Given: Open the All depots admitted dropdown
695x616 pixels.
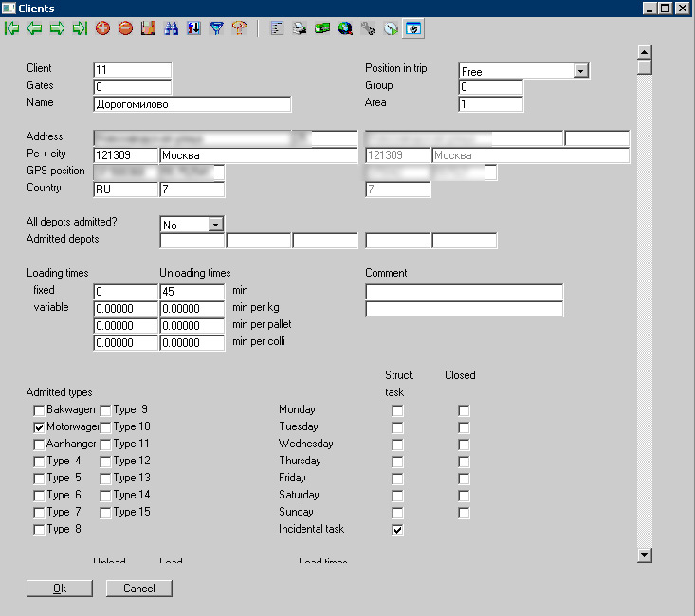Looking at the screenshot, I should (x=215, y=225).
